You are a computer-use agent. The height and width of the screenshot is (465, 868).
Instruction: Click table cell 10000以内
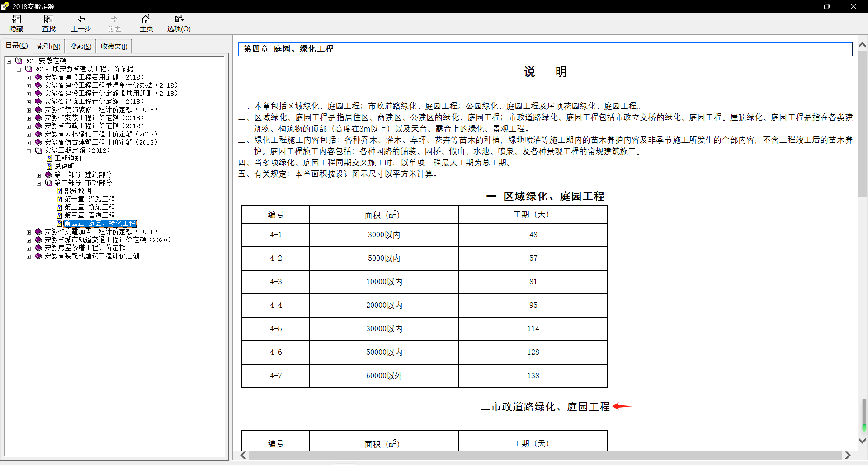click(x=384, y=282)
